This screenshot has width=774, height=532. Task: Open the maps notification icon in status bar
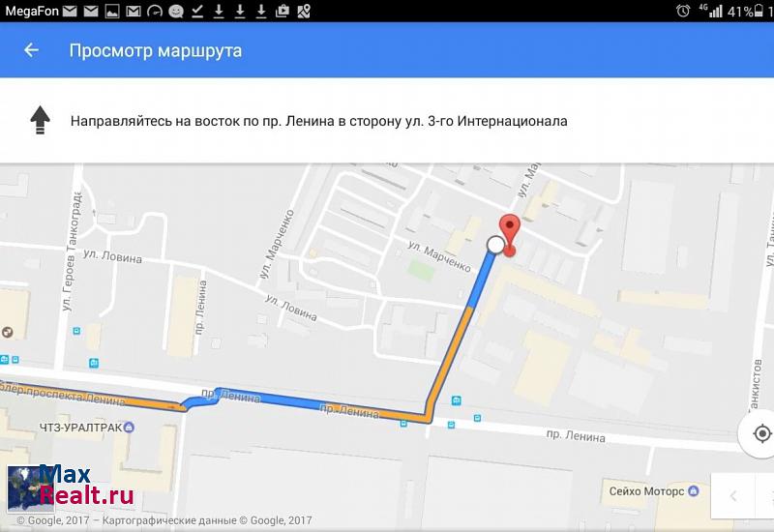304,11
